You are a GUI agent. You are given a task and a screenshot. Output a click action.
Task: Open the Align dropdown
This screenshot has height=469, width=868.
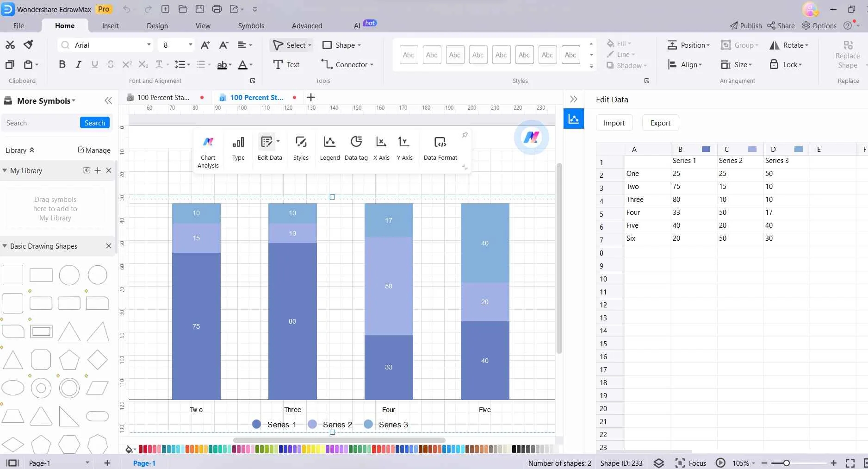click(x=685, y=65)
